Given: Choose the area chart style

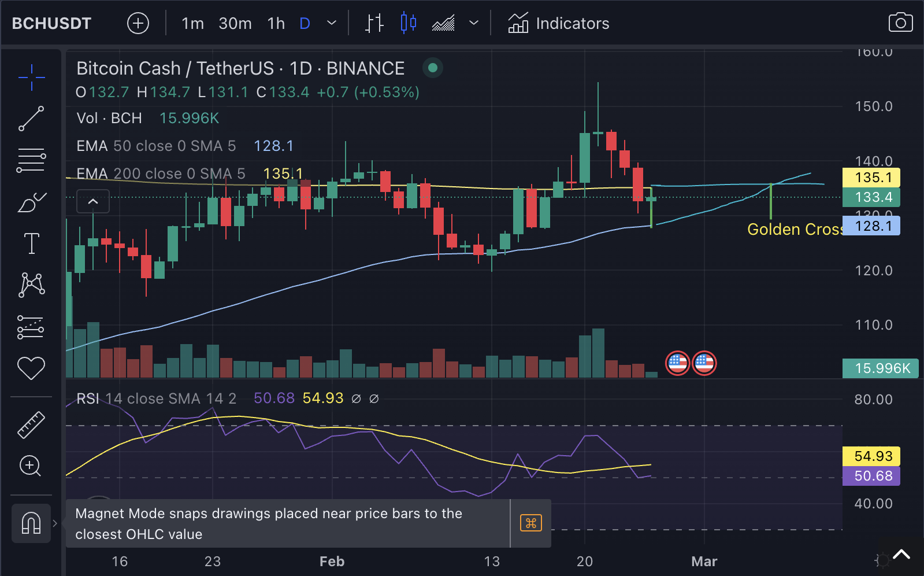Looking at the screenshot, I should 443,23.
